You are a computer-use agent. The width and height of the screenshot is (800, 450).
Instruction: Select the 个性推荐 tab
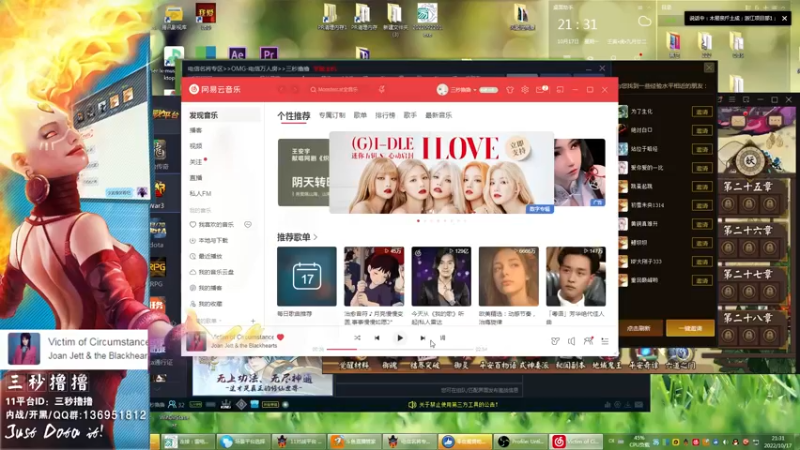tap(293, 116)
